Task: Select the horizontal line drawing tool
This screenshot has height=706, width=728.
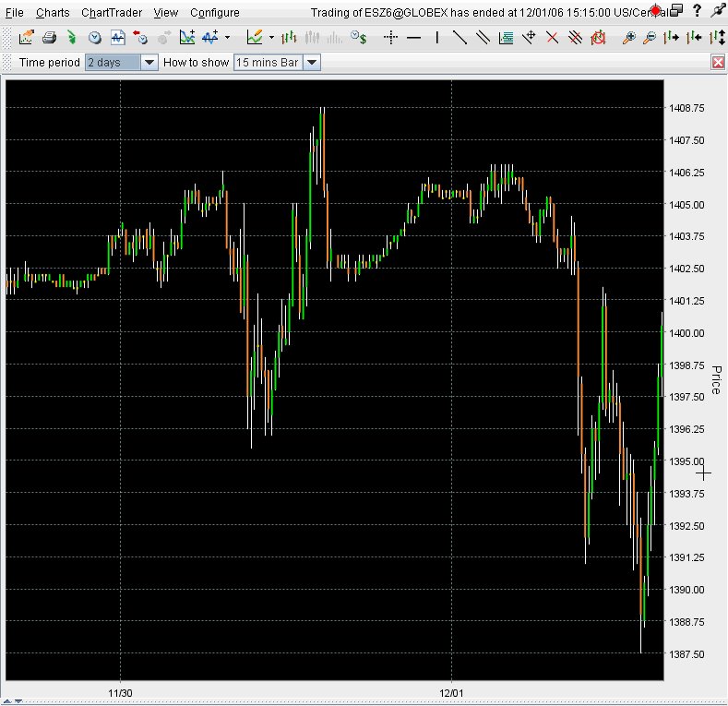Action: tap(413, 38)
